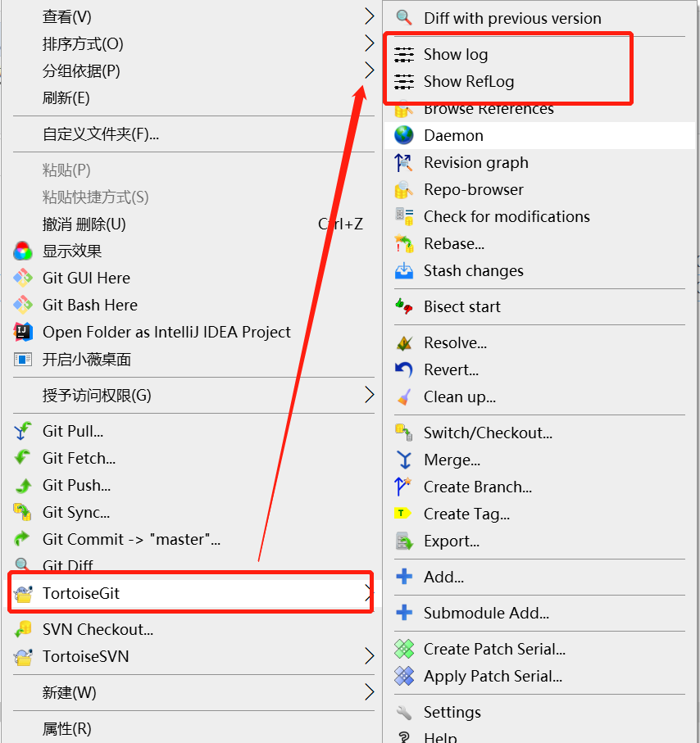700x743 pixels.
Task: Expand the 授予访问权限(G) submenu arrow
Action: tap(370, 395)
